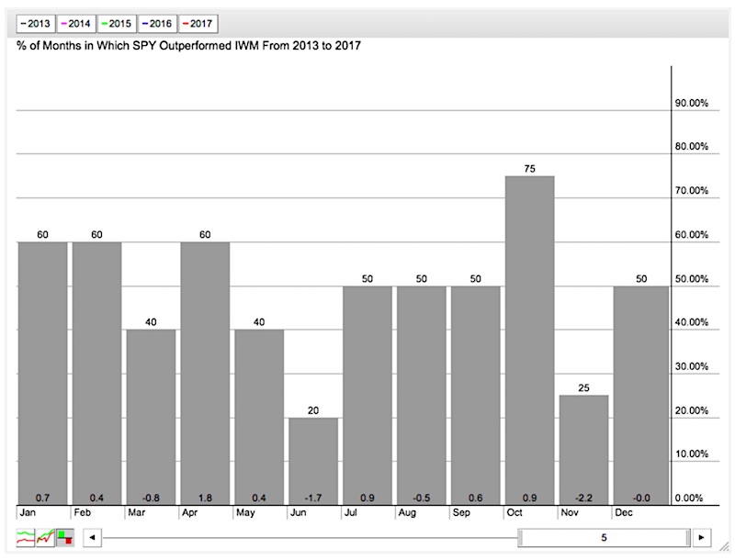Click the 0.7 average return in Jan bar
The height and width of the screenshot is (560, 735).
pyautogui.click(x=42, y=498)
